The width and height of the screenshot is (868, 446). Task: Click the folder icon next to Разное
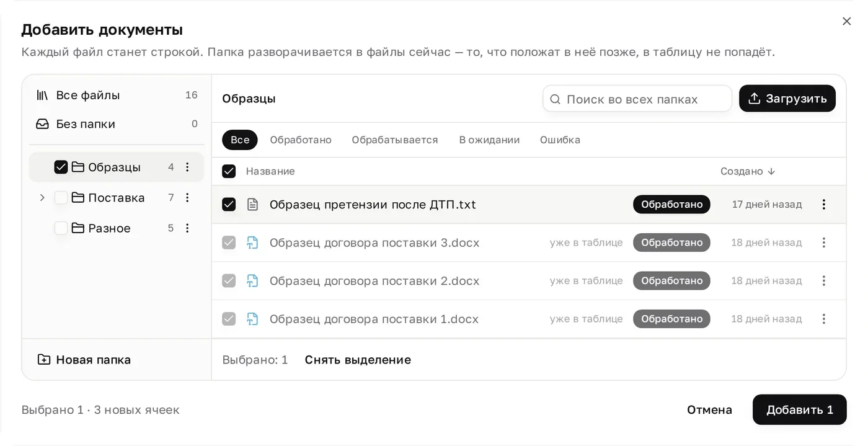click(x=78, y=228)
